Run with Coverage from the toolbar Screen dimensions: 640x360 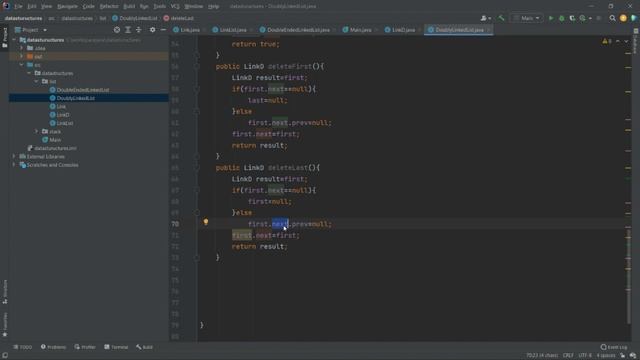(572, 18)
